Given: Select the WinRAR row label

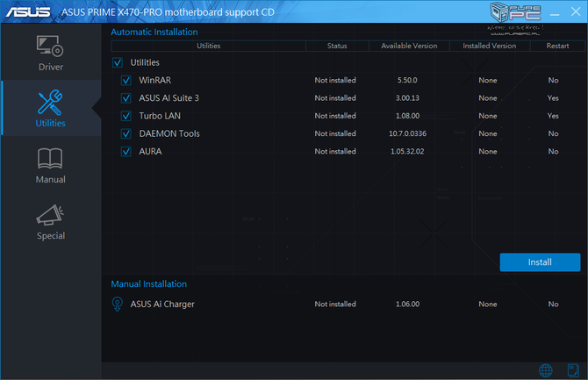Looking at the screenshot, I should click(154, 80).
